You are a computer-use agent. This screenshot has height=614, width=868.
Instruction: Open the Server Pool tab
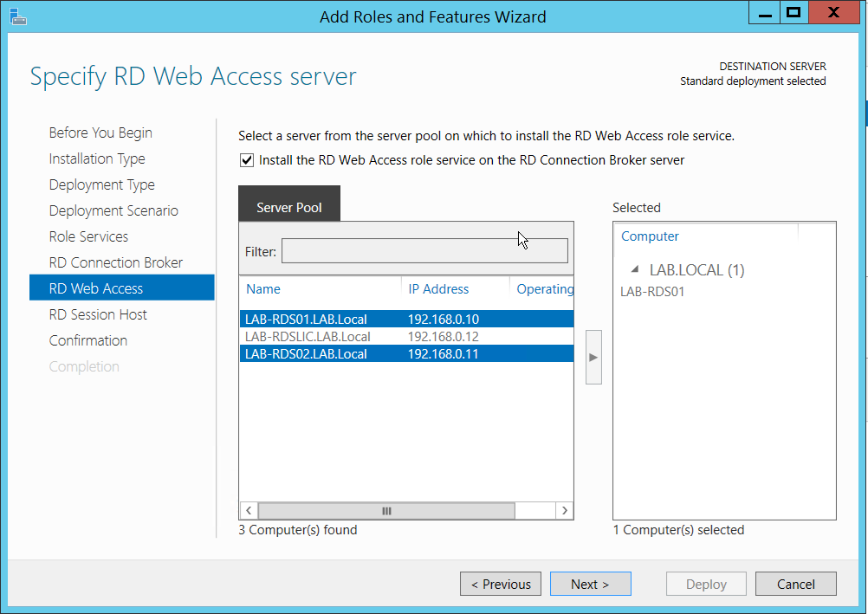[289, 208]
